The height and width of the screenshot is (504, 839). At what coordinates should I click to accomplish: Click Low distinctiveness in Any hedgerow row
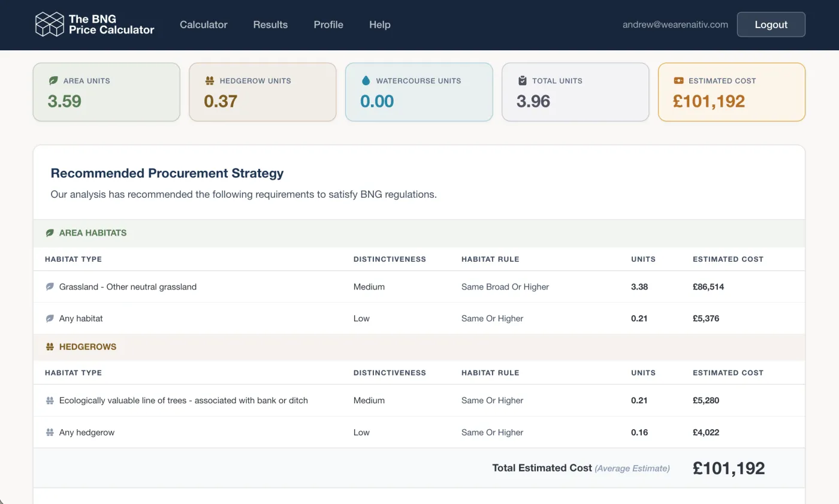pos(361,433)
